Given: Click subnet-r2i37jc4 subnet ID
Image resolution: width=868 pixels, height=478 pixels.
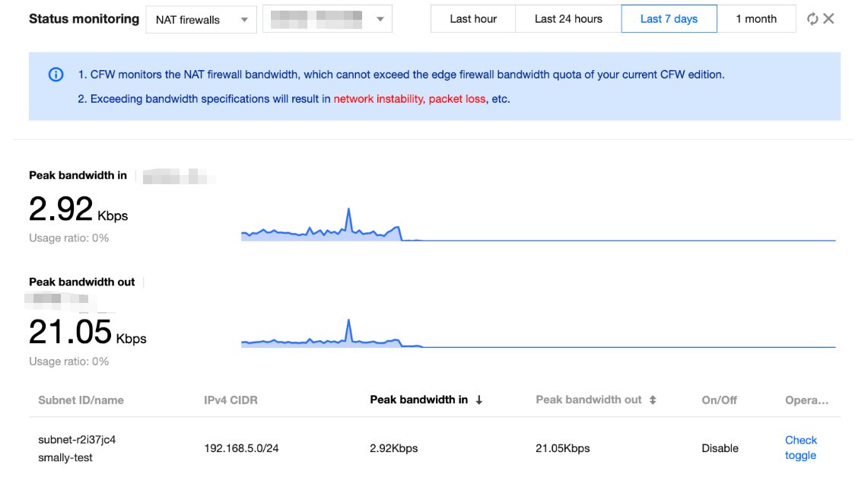Looking at the screenshot, I should [77, 440].
